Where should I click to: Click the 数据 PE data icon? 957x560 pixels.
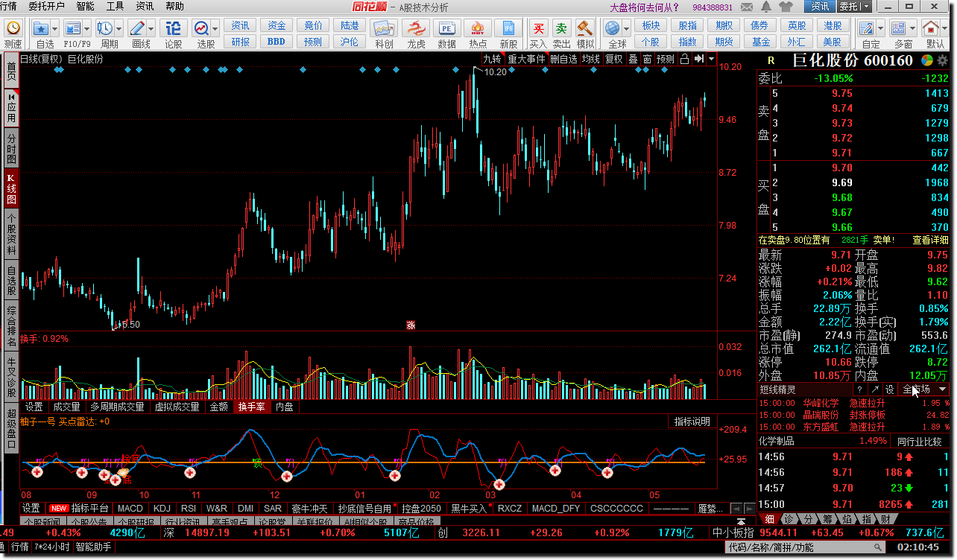(447, 28)
